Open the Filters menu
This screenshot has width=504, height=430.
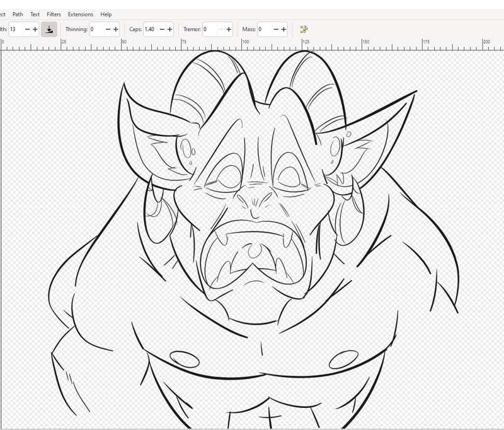(x=54, y=14)
